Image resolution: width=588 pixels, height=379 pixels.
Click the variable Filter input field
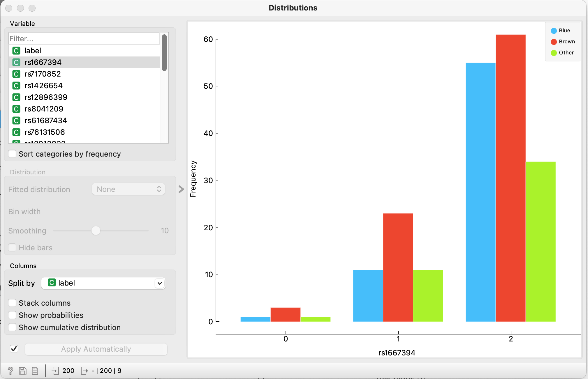pyautogui.click(x=84, y=39)
